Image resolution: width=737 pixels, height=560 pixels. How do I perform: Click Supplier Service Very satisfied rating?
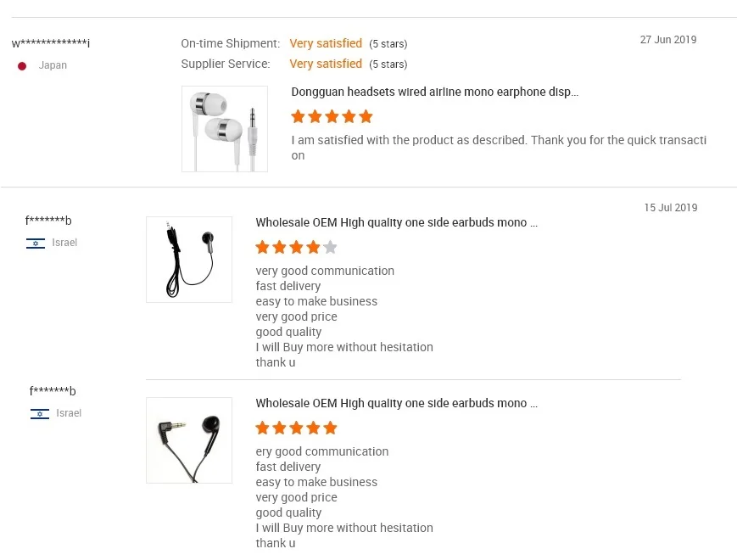click(326, 64)
